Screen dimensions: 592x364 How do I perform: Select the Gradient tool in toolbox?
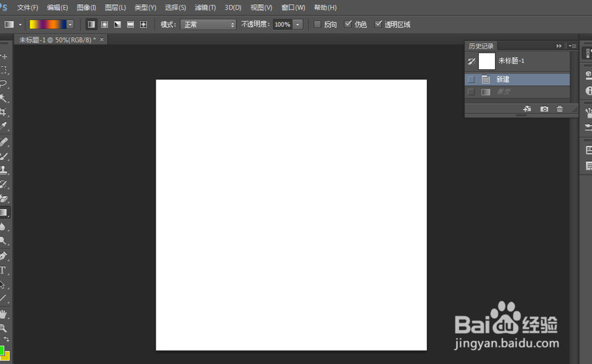click(x=4, y=212)
